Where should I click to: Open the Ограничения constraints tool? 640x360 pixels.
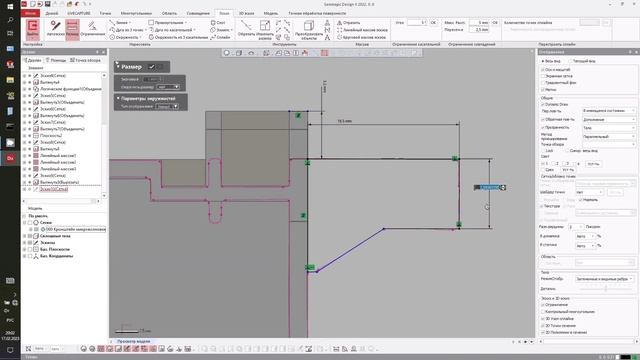(x=93, y=29)
